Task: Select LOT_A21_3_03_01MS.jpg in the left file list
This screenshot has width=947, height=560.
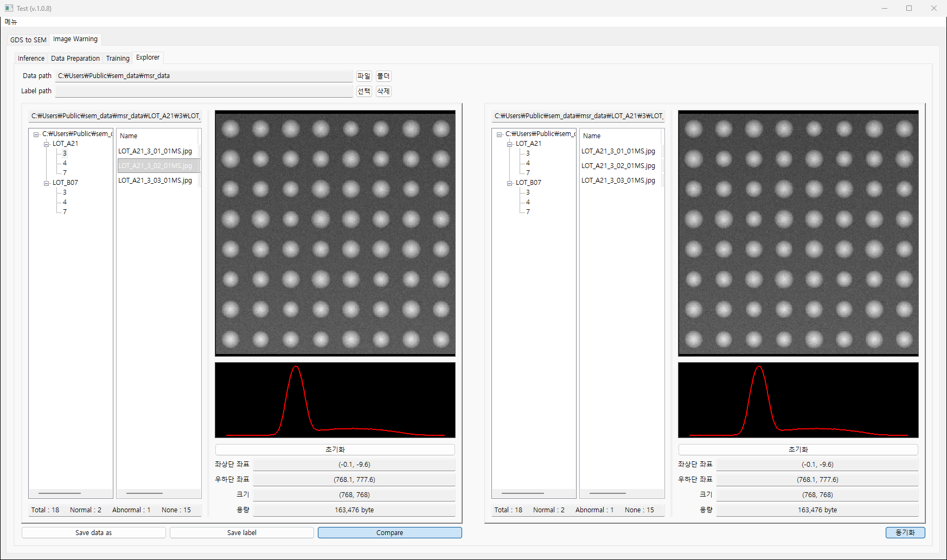Action: [x=155, y=180]
